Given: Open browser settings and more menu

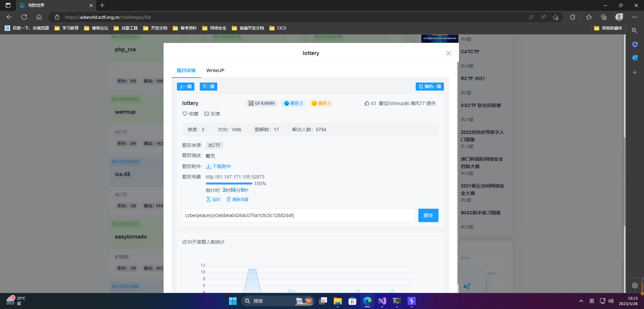Looking at the screenshot, I should click(x=634, y=17).
